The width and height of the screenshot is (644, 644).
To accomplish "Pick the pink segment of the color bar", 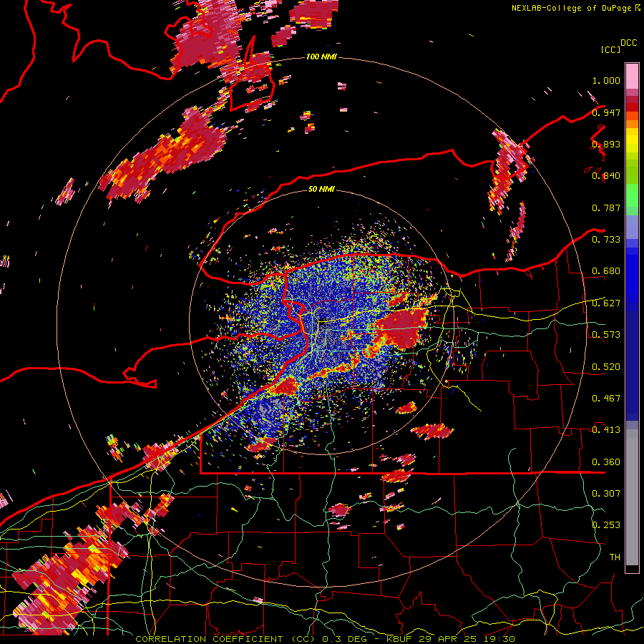I will 632,76.
